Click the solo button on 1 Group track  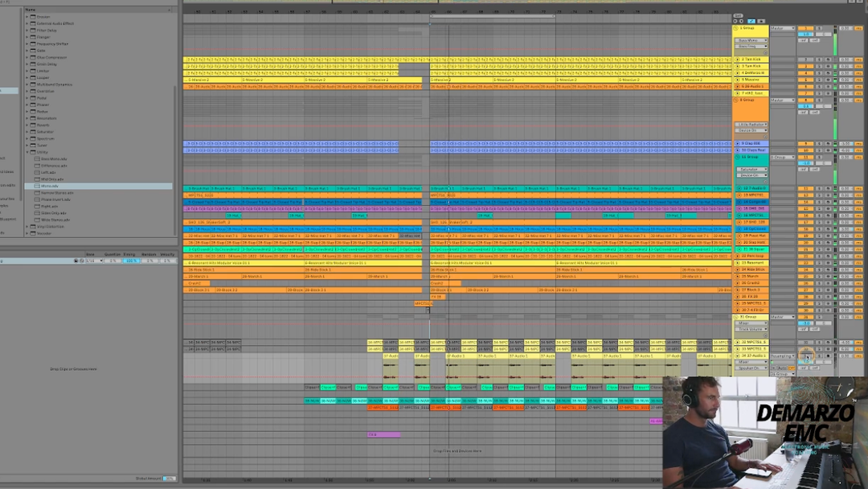click(819, 28)
